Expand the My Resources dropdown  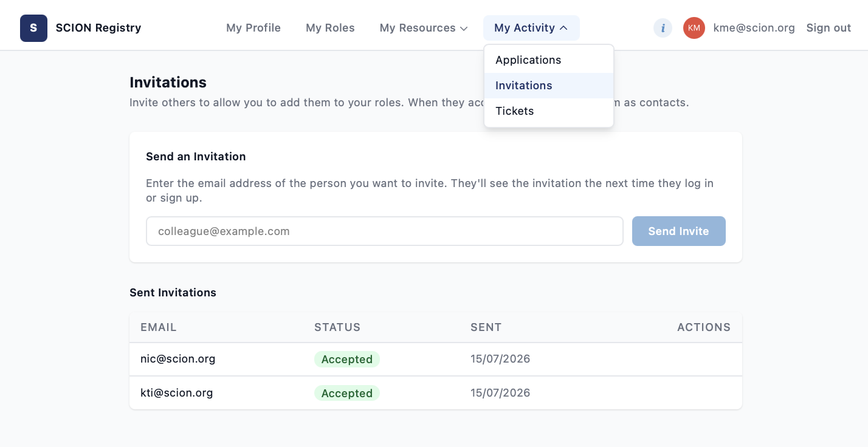point(424,28)
